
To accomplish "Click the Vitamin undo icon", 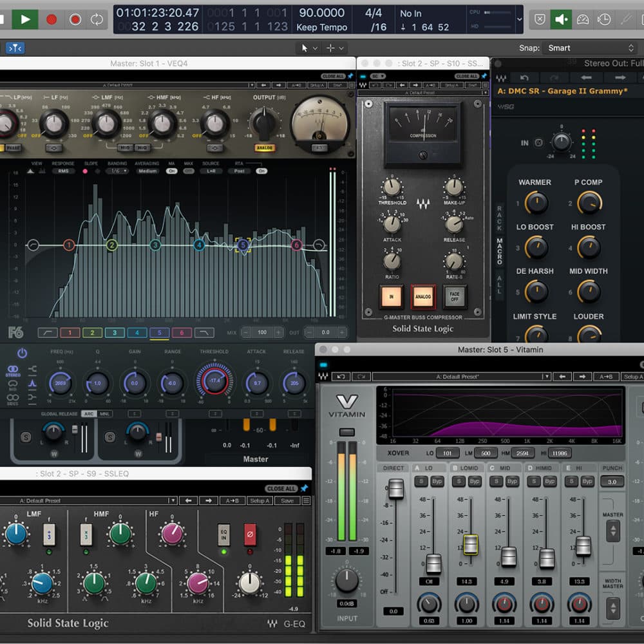I will pyautogui.click(x=341, y=377).
